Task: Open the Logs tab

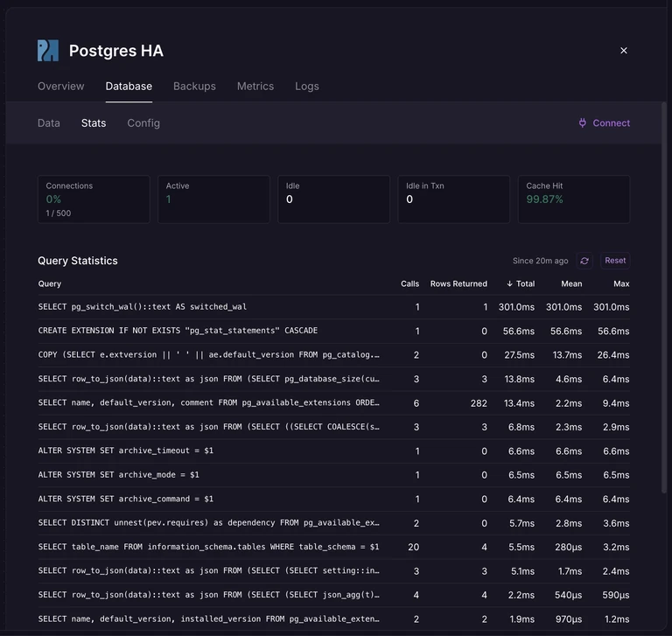Action: pyautogui.click(x=307, y=86)
